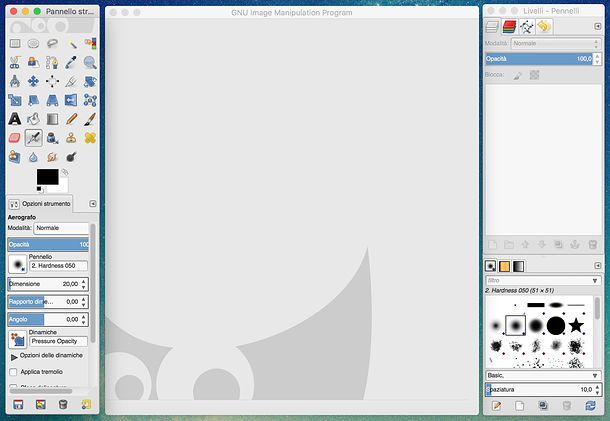Select the Bucket Fill tool
The width and height of the screenshot is (610, 421).
[33, 119]
